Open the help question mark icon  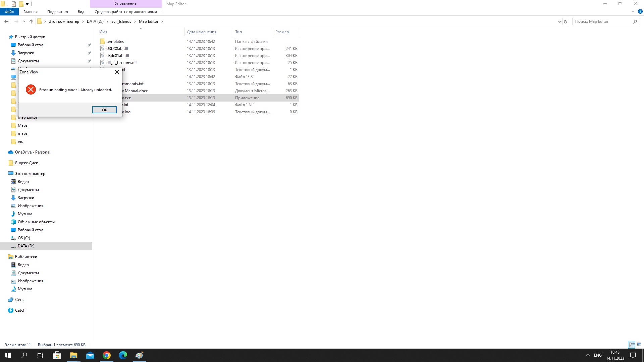640,12
